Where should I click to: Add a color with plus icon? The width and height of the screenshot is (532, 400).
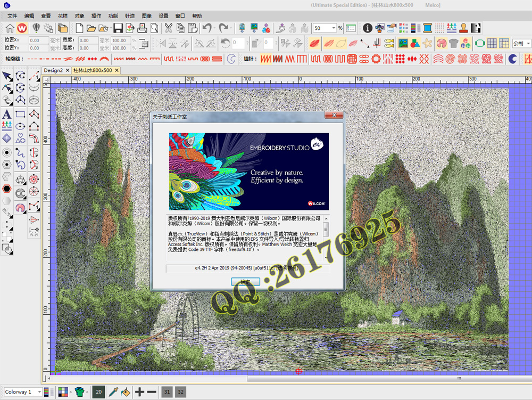click(x=139, y=392)
